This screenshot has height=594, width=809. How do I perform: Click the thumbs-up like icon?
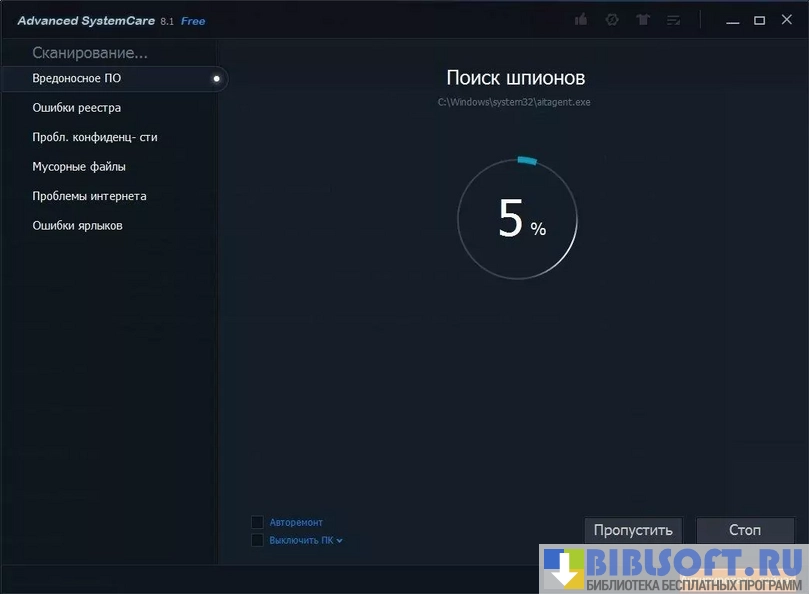581,20
